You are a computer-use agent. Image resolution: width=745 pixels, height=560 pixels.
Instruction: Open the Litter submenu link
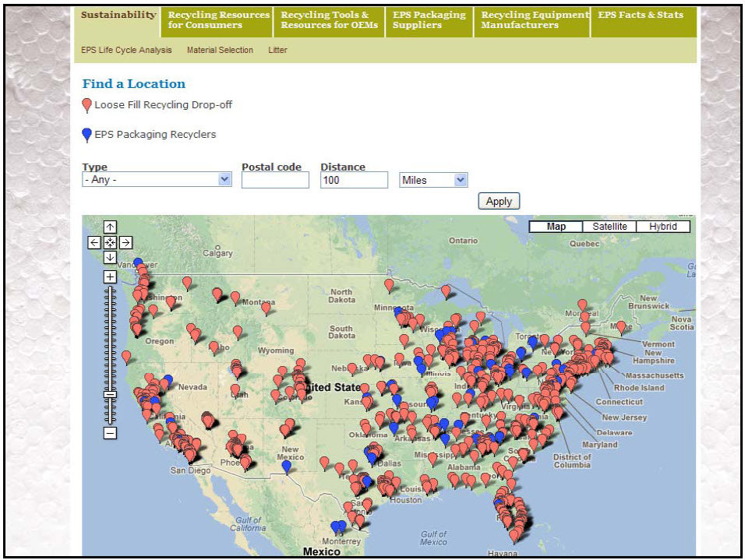point(277,50)
